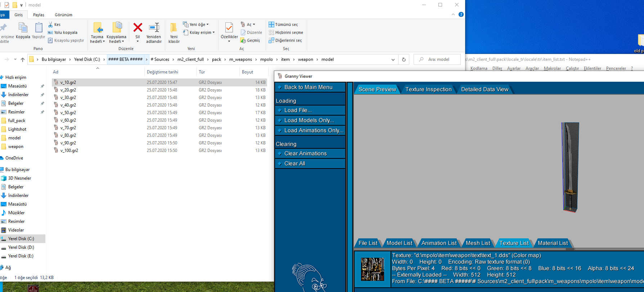Click the Geçmiş history icon
This screenshot has width=644, height=292.
(243, 40)
